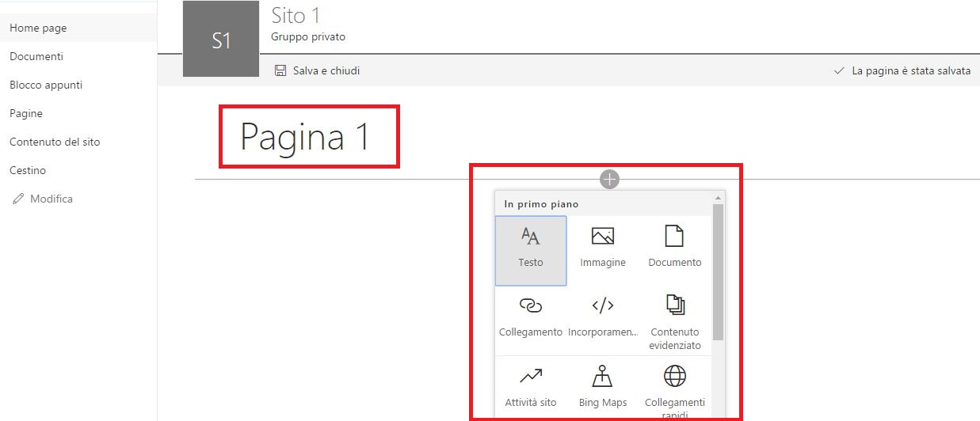Image resolution: width=980 pixels, height=421 pixels.
Task: Choose the Collegamenti rapidi web part
Action: point(675,388)
